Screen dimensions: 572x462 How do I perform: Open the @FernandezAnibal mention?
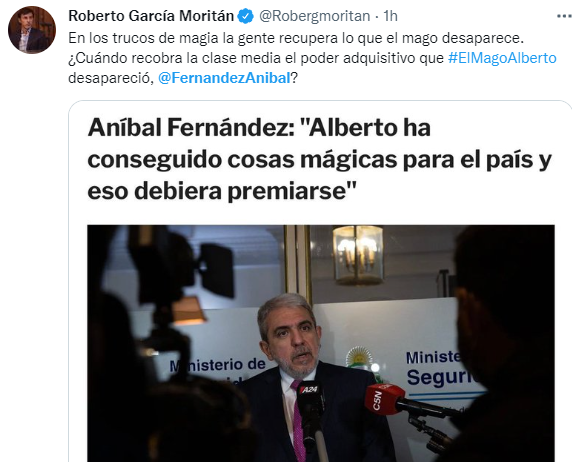click(x=224, y=78)
